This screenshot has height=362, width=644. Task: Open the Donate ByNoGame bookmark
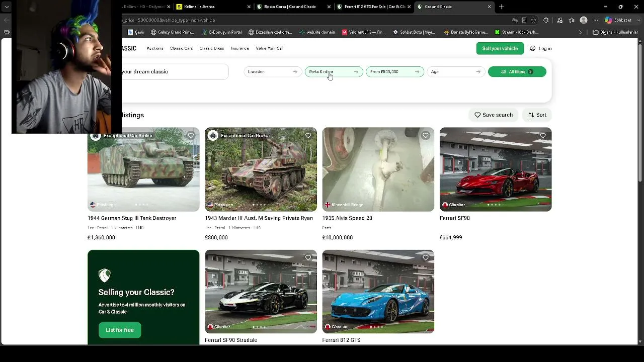465,32
